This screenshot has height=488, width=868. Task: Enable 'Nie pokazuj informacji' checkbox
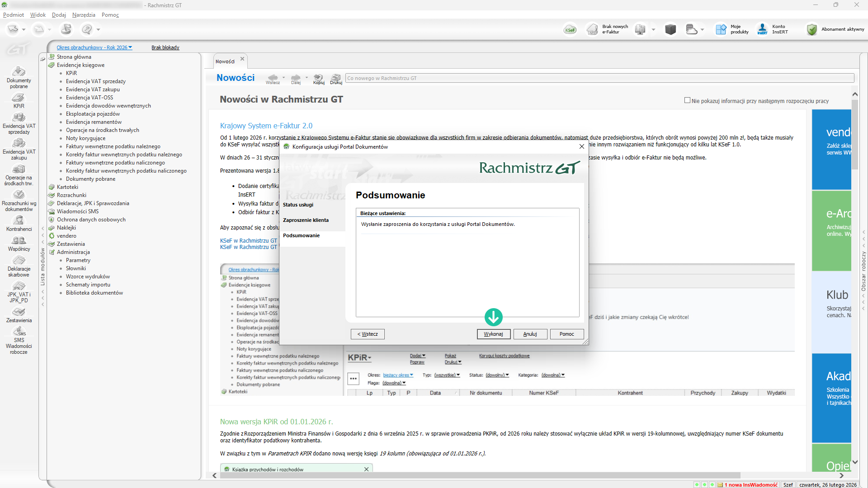click(x=687, y=100)
